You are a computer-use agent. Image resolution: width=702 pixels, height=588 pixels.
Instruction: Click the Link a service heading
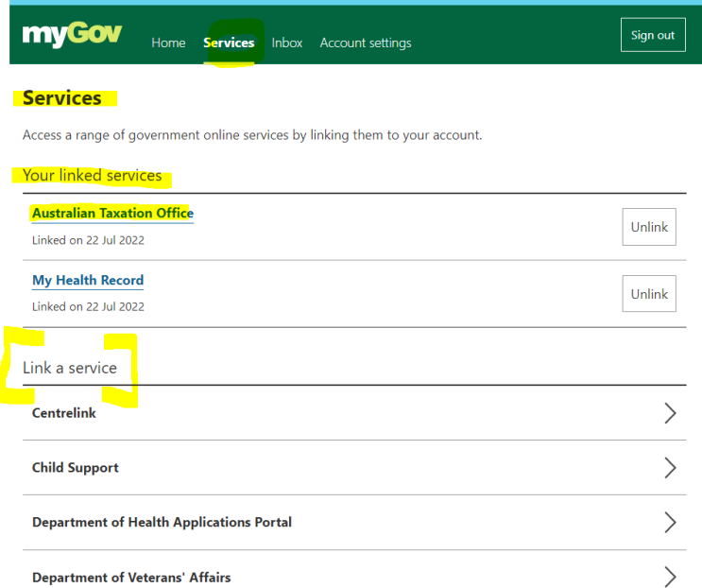[x=70, y=368]
